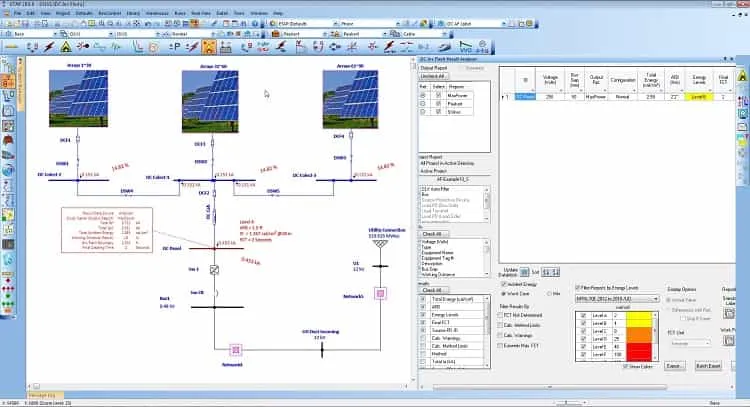Click the yellow Level B Energy Levels cell
750x407 pixels.
699,97
